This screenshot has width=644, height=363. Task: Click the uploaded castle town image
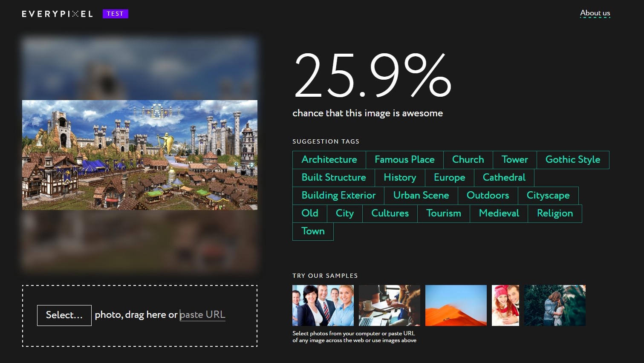click(x=140, y=155)
